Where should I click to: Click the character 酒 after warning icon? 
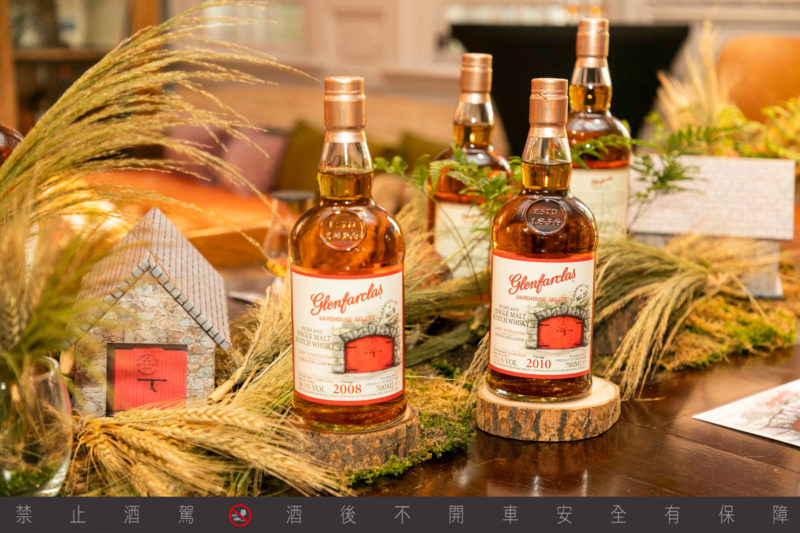pos(294,515)
